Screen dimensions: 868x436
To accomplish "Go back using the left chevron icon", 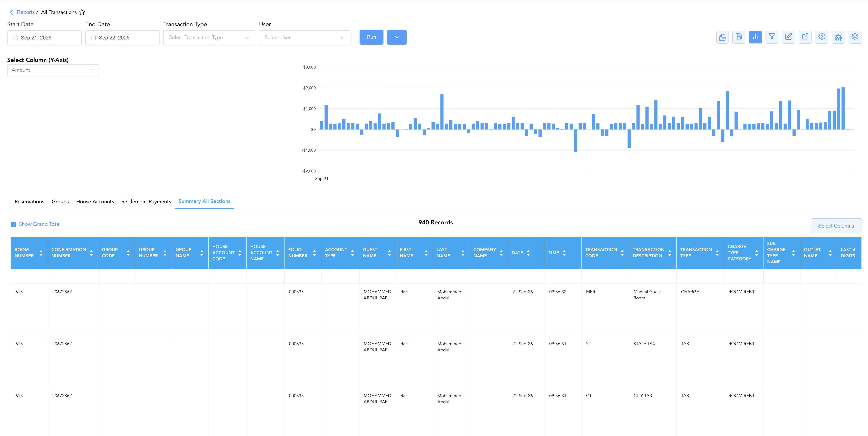I will click(x=11, y=12).
